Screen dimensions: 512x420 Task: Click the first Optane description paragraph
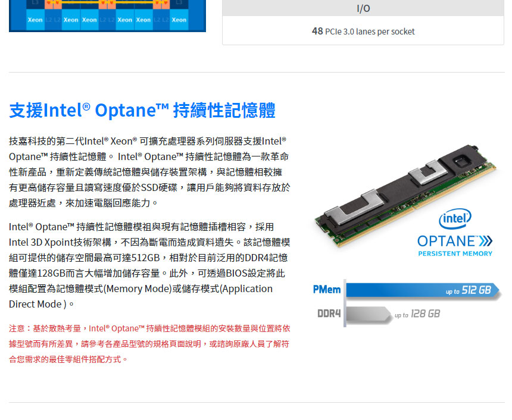click(149, 172)
